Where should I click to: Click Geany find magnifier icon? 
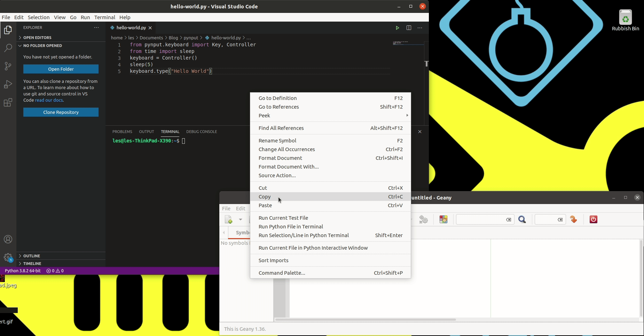point(522,219)
